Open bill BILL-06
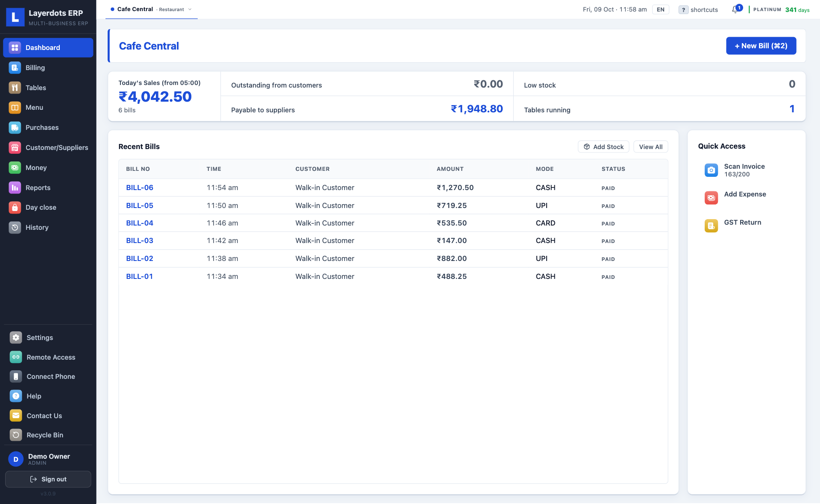 pos(140,188)
